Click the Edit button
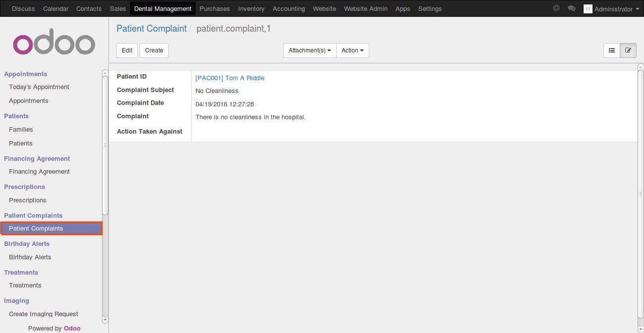 coord(127,50)
